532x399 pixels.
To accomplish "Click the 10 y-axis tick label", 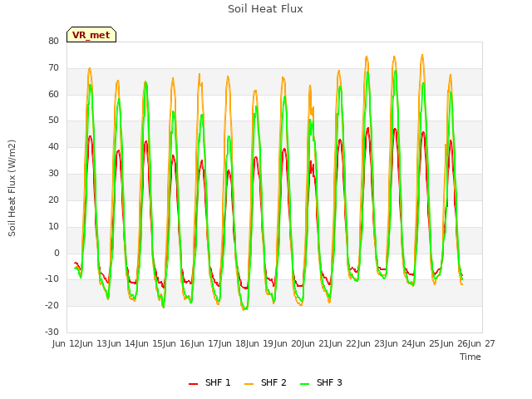I will pos(53,226).
